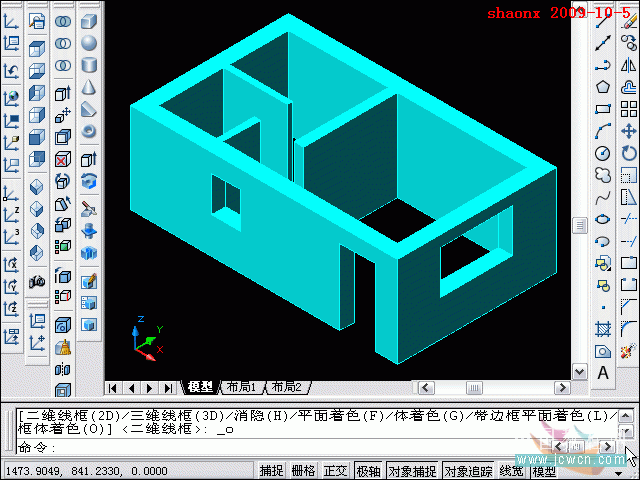Image resolution: width=640 pixels, height=480 pixels.
Task: Jump to first layout tab arrow
Action: pyautogui.click(x=113, y=388)
